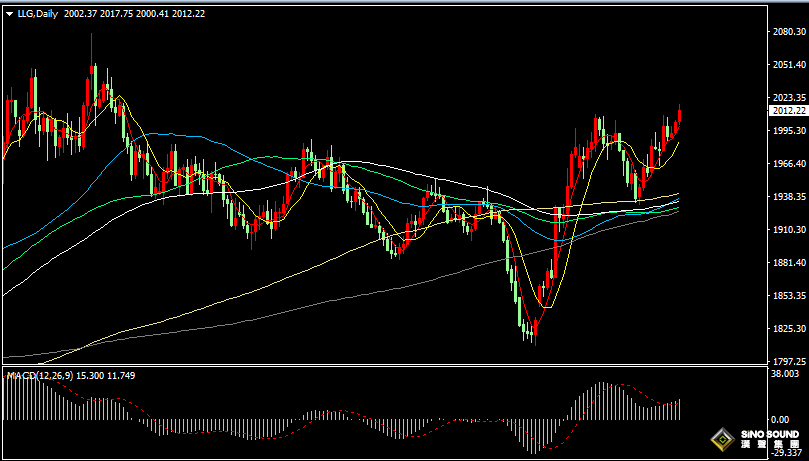Screen dimensions: 809x461
Task: Click the -29.337 MACD scale label
Action: coord(786,452)
